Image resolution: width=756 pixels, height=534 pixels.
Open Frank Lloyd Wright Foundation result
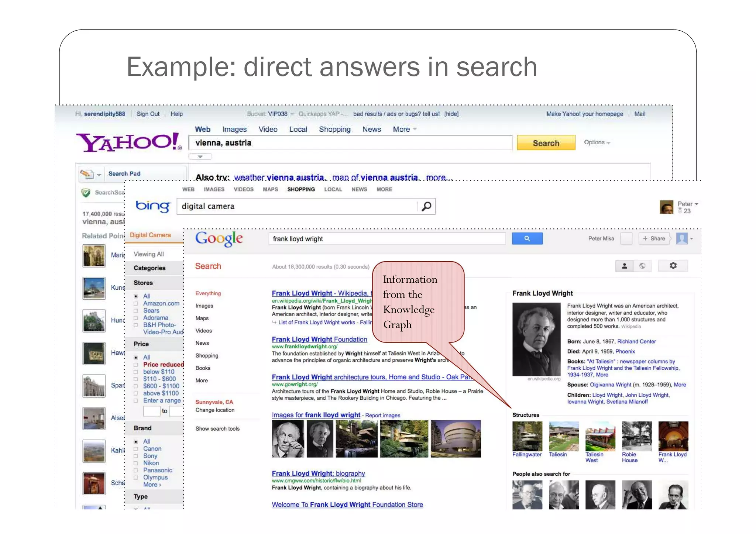pos(319,339)
